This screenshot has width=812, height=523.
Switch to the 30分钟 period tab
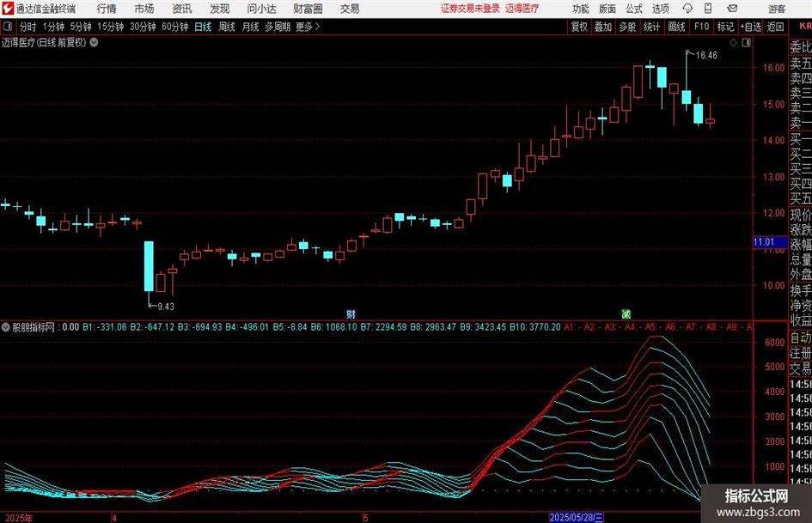143,27
